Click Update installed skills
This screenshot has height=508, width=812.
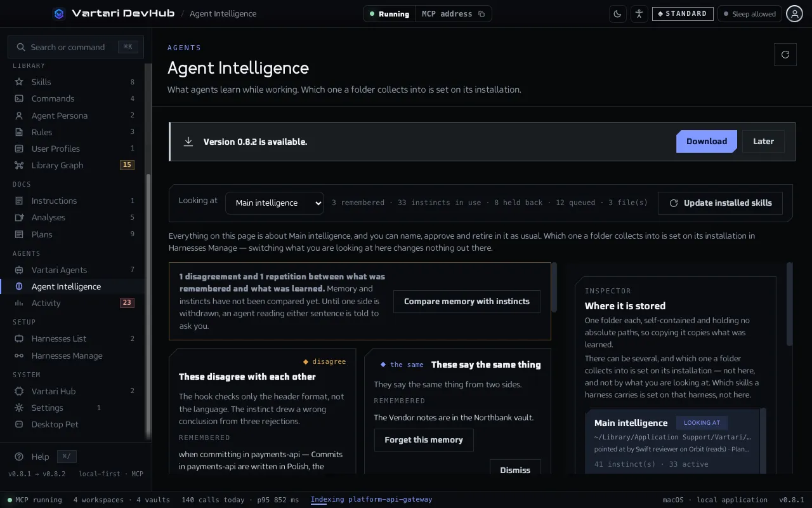720,203
